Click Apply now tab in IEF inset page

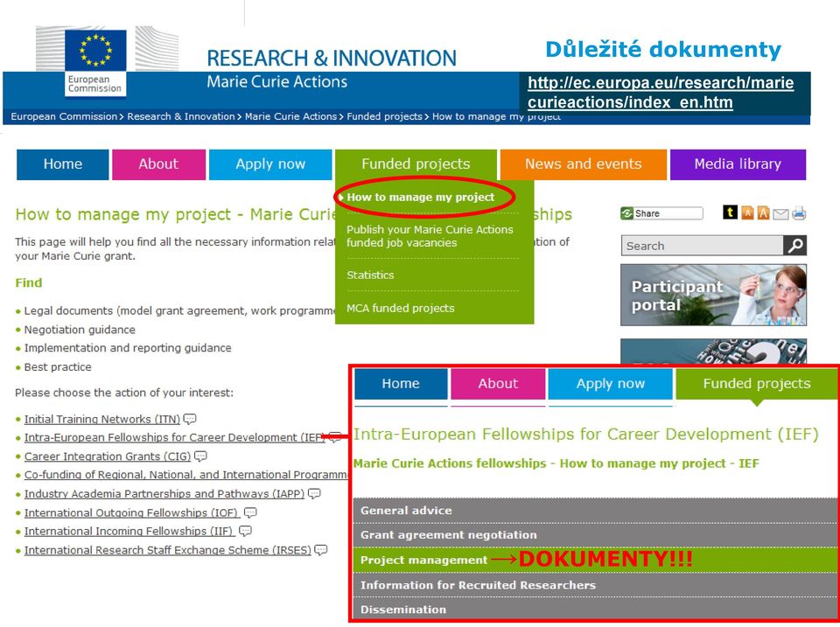[x=610, y=384]
